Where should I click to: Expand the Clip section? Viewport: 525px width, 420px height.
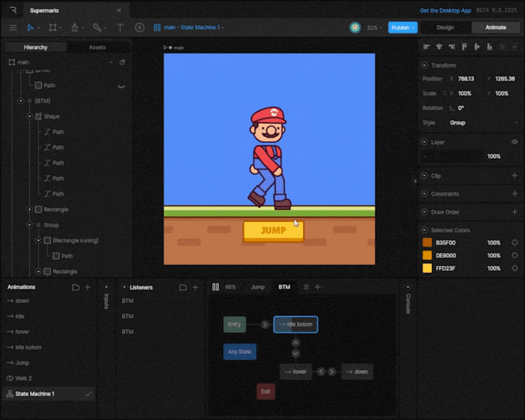[425, 175]
